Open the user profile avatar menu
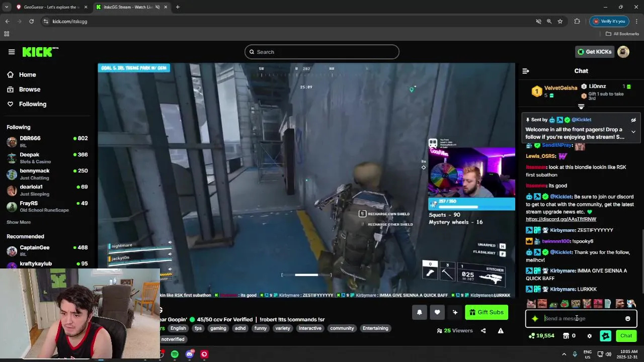The height and width of the screenshot is (362, 644). click(623, 52)
